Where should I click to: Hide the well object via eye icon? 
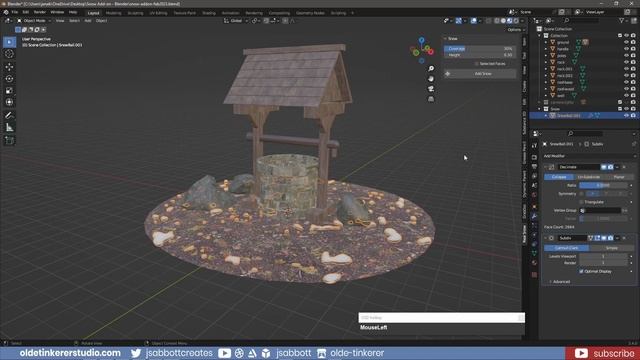[626, 96]
